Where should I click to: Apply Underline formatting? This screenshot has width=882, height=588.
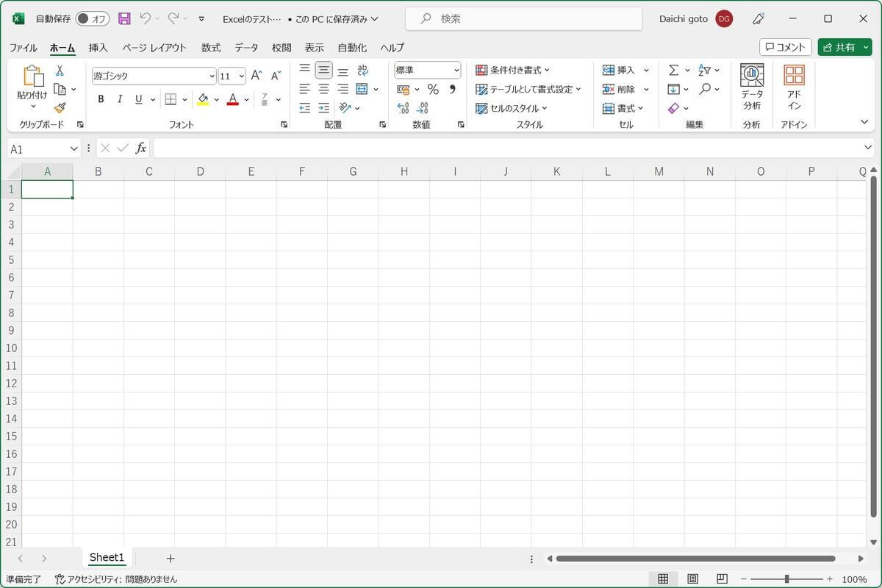coord(139,99)
